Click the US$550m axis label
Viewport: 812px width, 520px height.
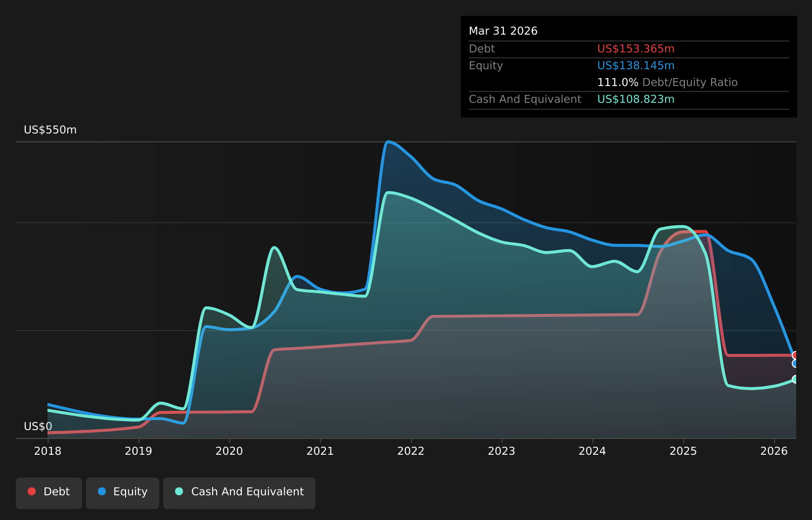pos(50,130)
